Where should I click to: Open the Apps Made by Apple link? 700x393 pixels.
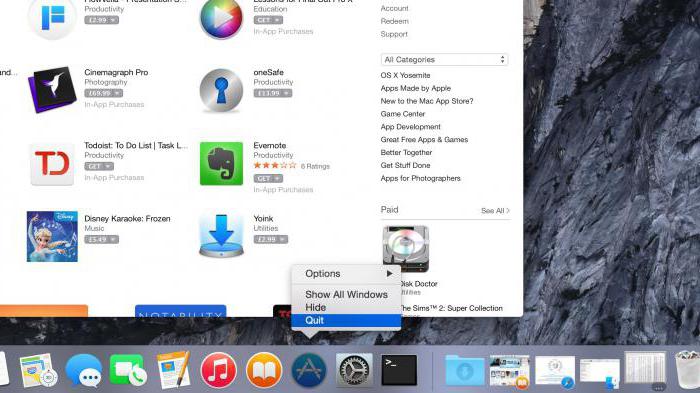pos(416,88)
